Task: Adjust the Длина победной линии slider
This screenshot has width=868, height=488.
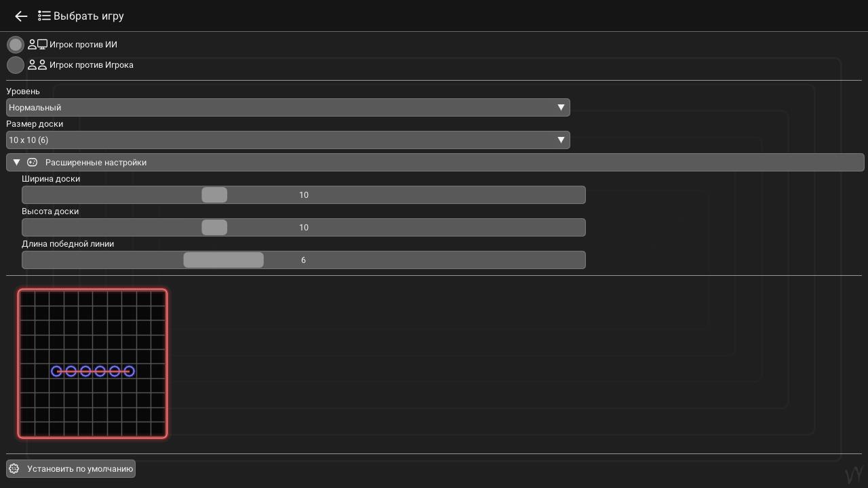Action: coord(224,260)
